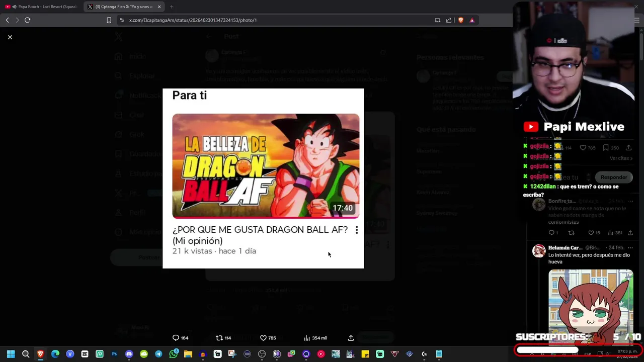Share Bonfire's reply
This screenshot has height=362, width=644.
(x=630, y=233)
